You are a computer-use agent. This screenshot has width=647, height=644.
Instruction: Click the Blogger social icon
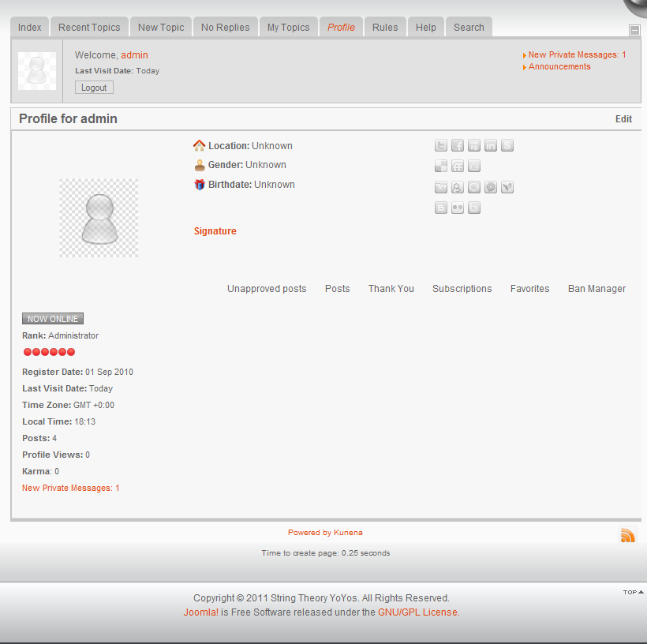tap(442, 208)
